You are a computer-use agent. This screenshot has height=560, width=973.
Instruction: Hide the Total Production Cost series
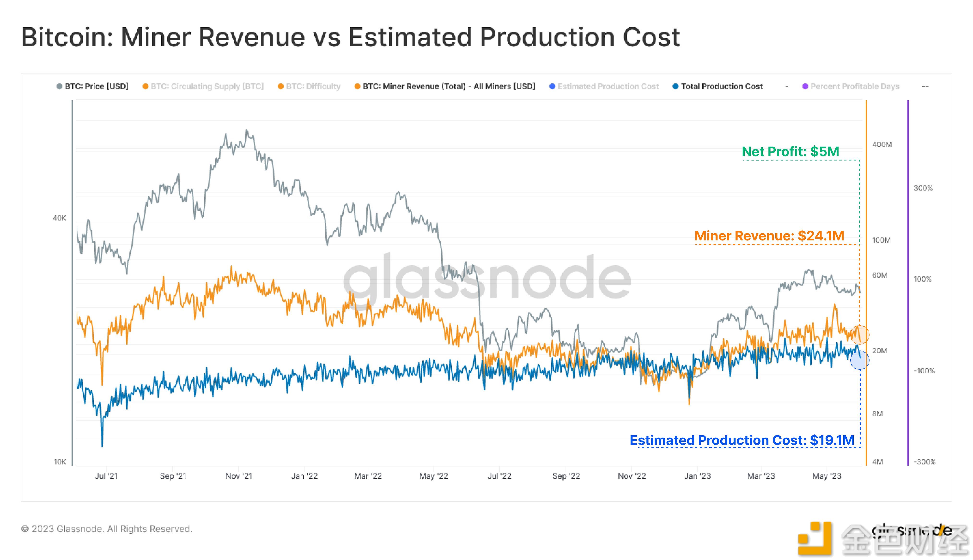(x=718, y=86)
